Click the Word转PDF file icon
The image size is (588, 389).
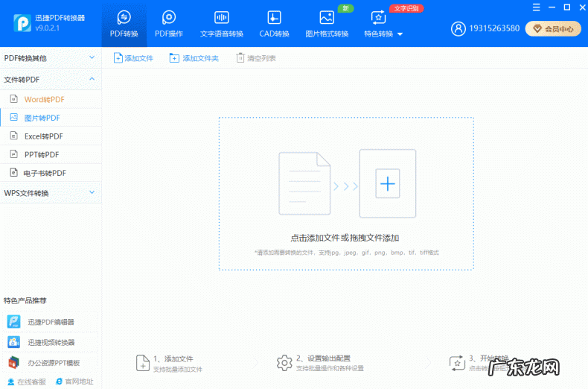coord(14,99)
